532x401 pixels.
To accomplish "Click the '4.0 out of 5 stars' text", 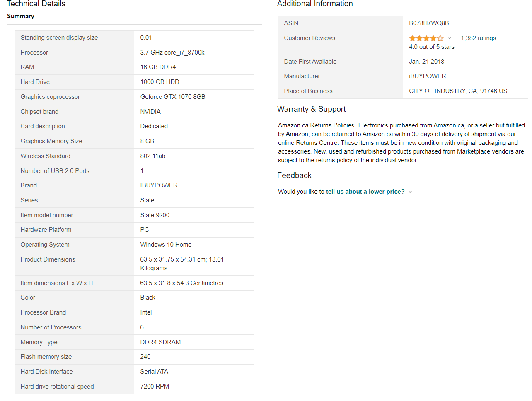I will 431,47.
